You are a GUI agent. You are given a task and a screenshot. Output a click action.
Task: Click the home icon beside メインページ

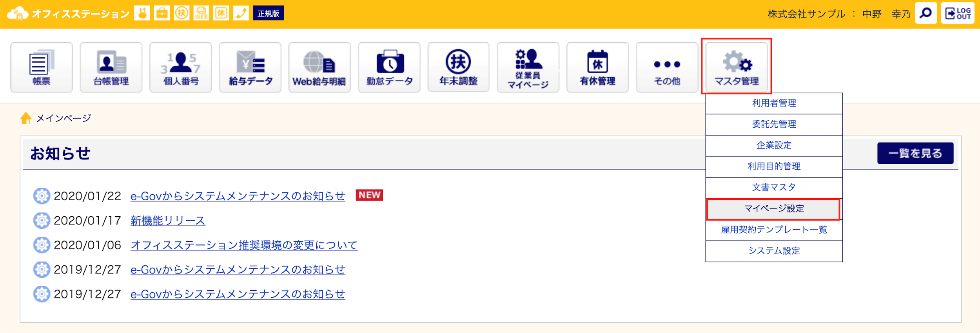click(x=26, y=118)
